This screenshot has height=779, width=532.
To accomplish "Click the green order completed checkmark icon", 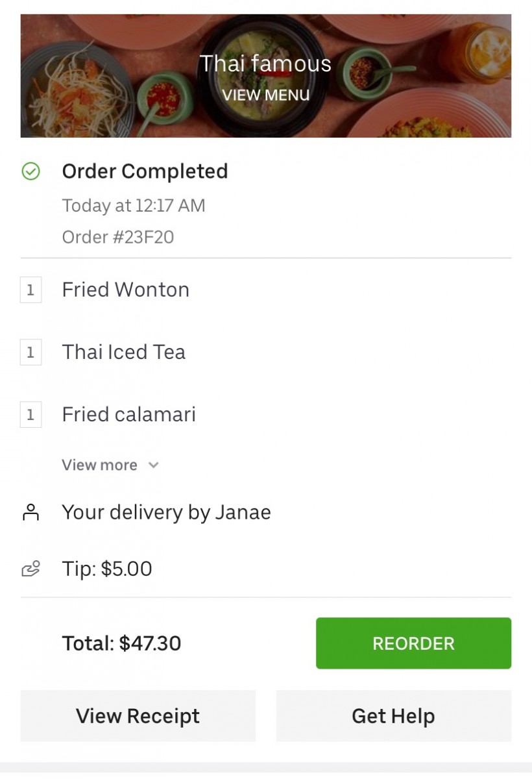I will [x=30, y=171].
